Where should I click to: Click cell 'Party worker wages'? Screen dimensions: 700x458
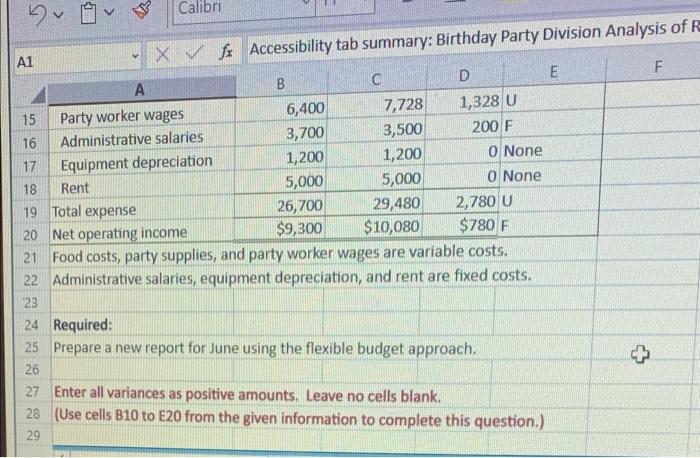pyautogui.click(x=121, y=116)
